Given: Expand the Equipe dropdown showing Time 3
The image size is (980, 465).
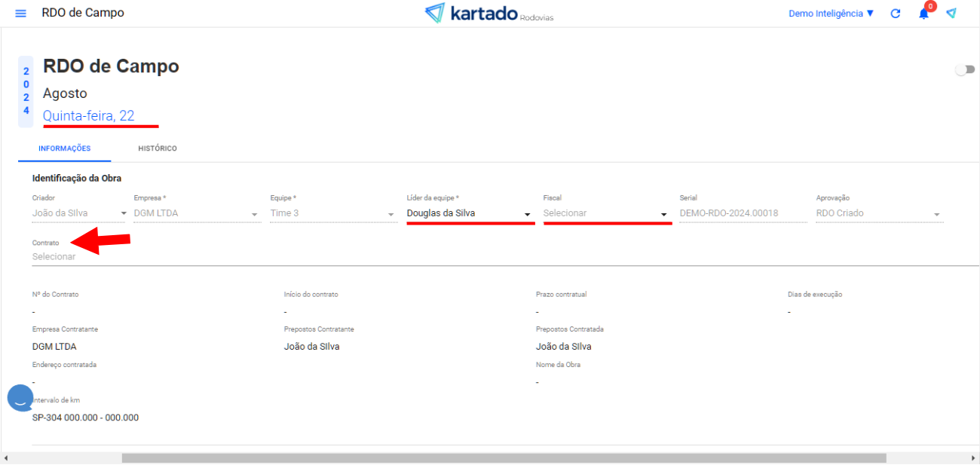Looking at the screenshot, I should [x=332, y=213].
